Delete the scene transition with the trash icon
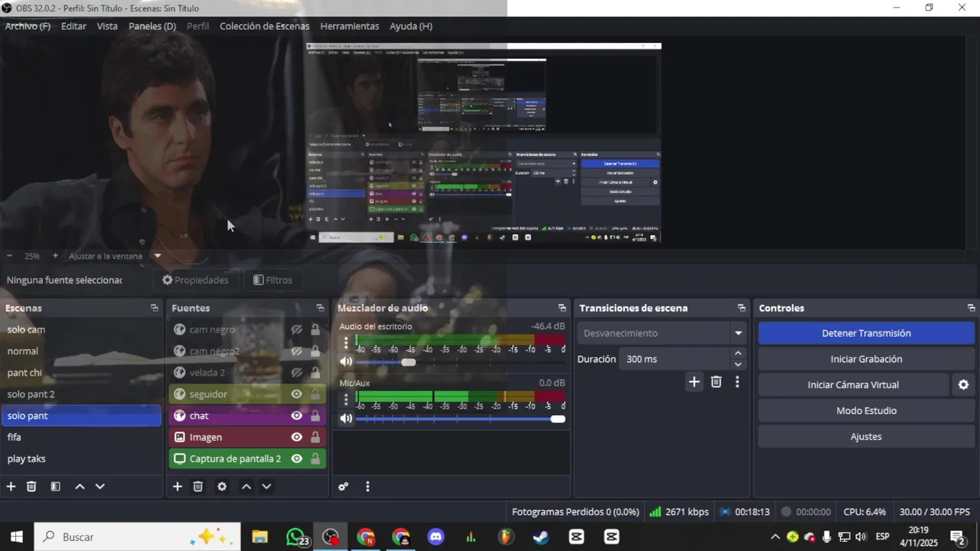980x551 pixels. pyautogui.click(x=716, y=382)
